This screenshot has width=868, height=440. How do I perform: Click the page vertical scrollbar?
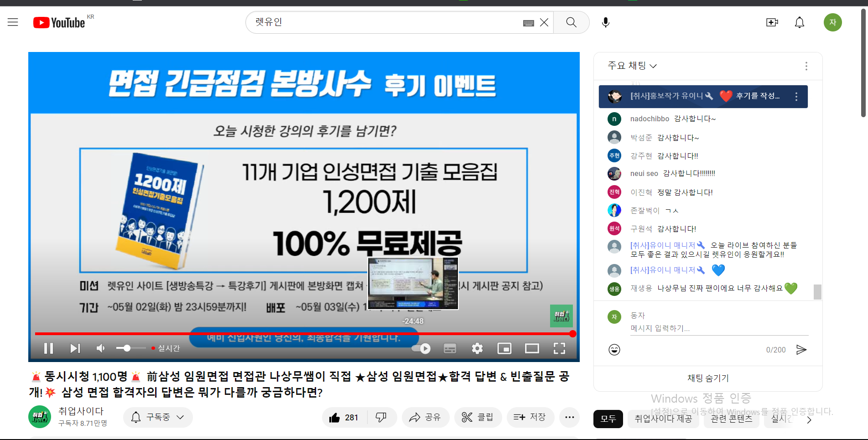[x=863, y=64]
